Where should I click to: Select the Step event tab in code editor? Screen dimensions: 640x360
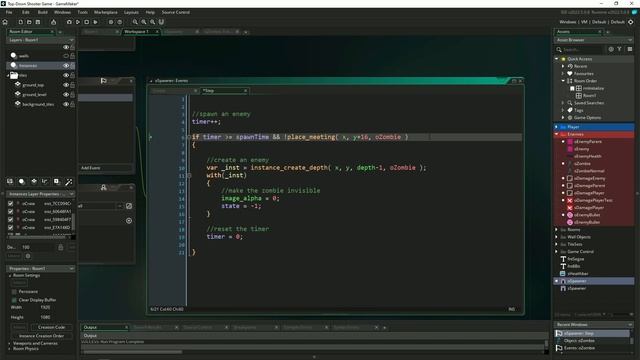click(224, 91)
